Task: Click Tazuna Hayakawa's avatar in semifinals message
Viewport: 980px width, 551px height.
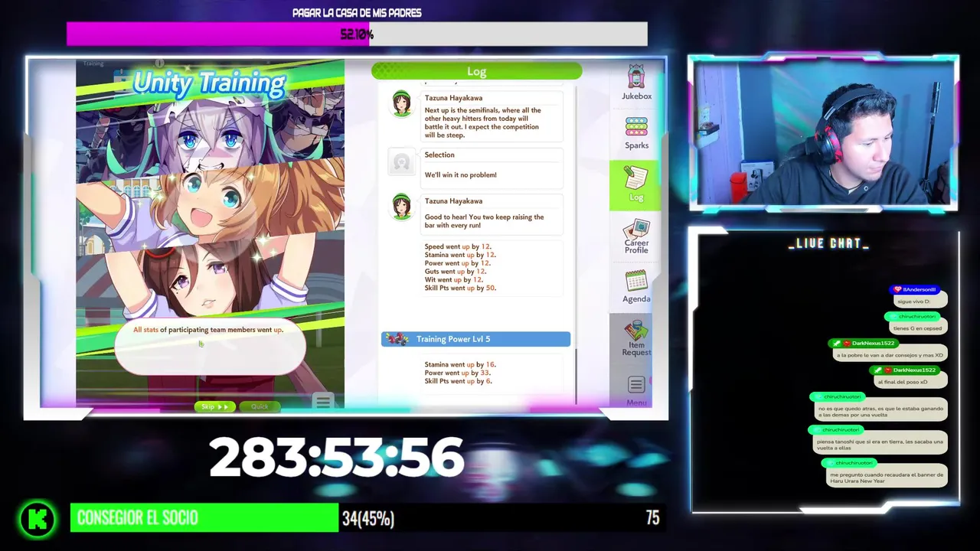Action: (x=401, y=104)
